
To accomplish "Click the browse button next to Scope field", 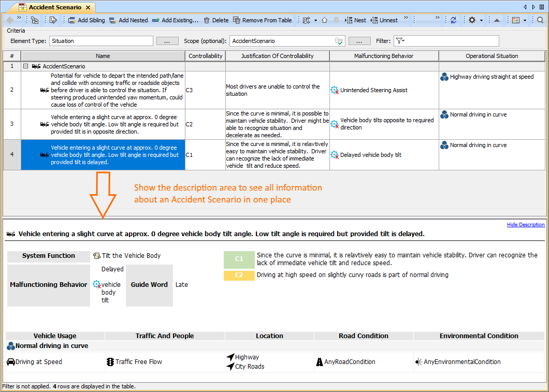I will [359, 41].
